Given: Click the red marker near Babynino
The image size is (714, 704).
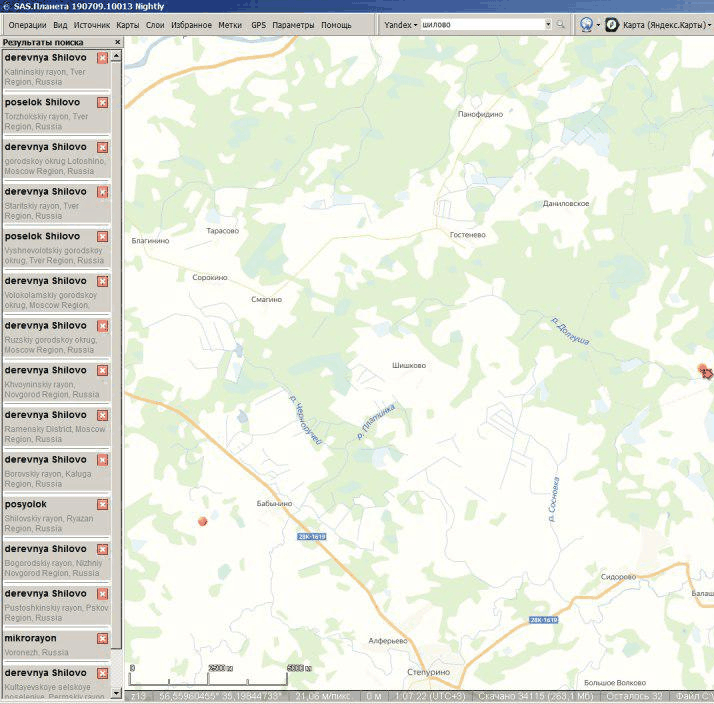Looking at the screenshot, I should 203,521.
